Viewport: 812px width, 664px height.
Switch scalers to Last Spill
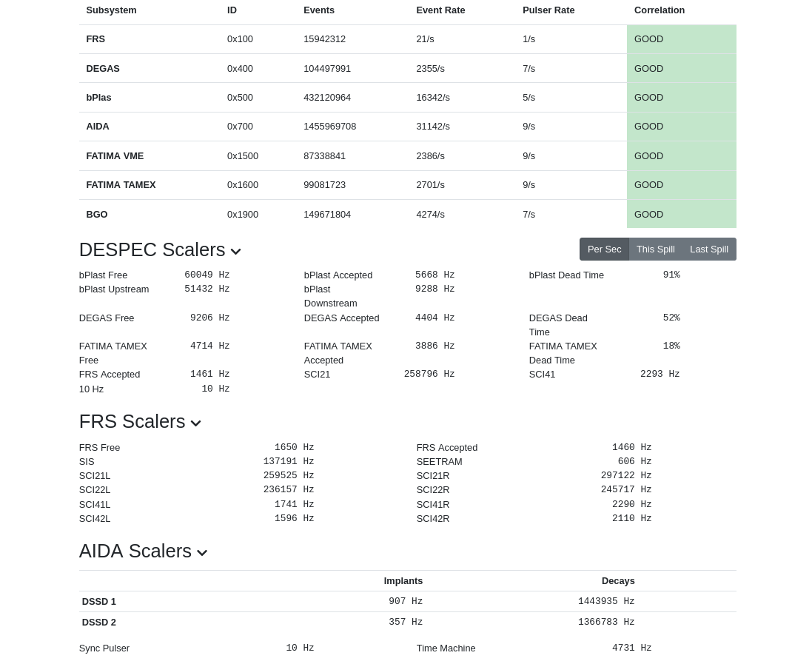click(x=708, y=249)
